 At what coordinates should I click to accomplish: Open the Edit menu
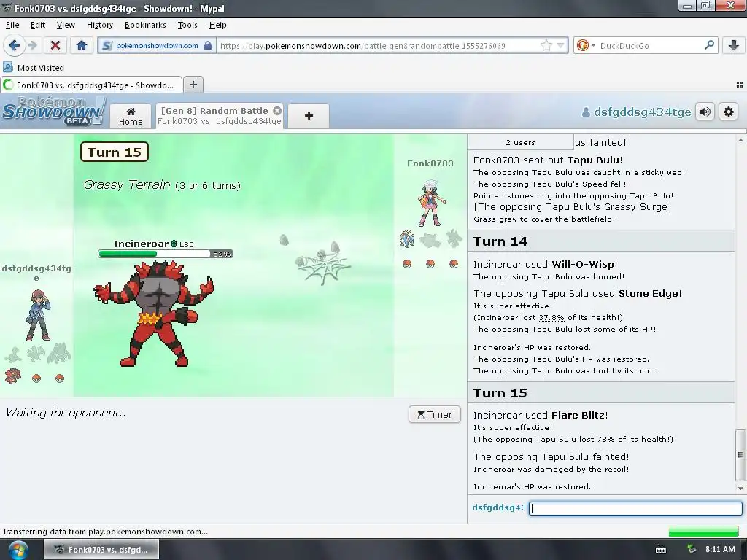38,25
